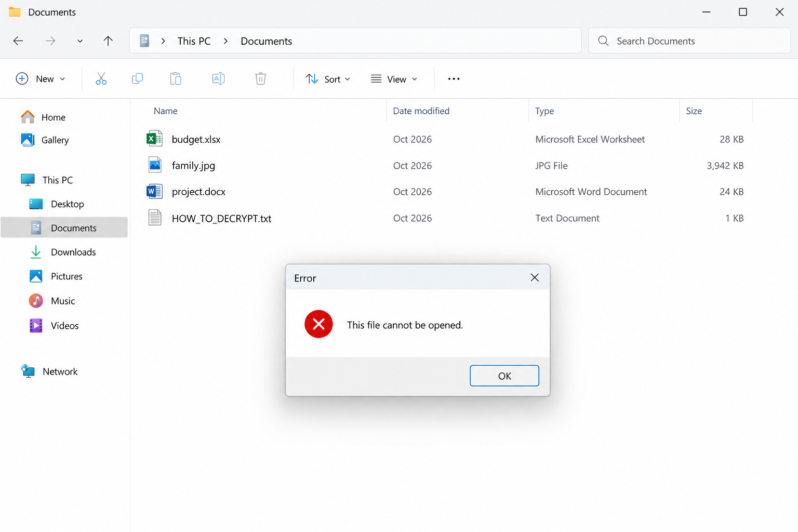Close the Error dialog with X

coord(535,277)
